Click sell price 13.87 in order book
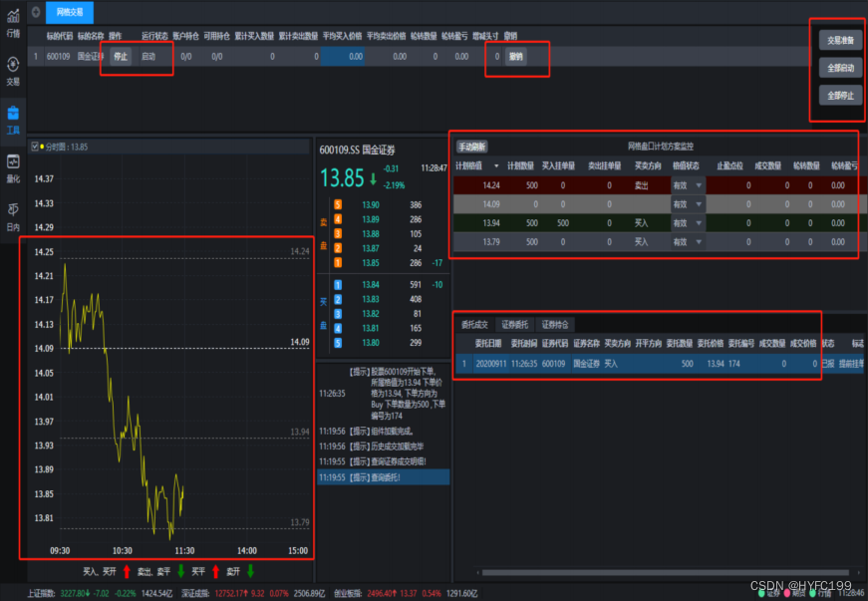 tap(371, 248)
